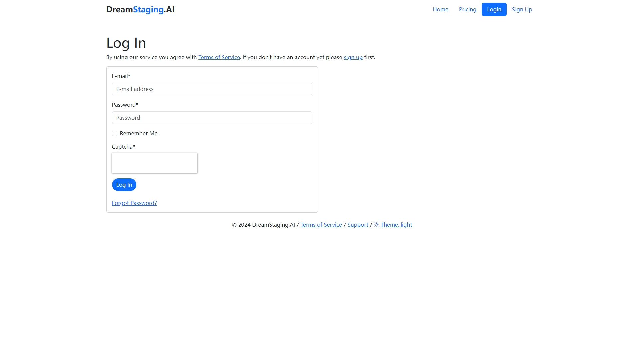Viewport: 644px width, 347px height.
Task: Click the sun icon in the footer
Action: click(376, 225)
